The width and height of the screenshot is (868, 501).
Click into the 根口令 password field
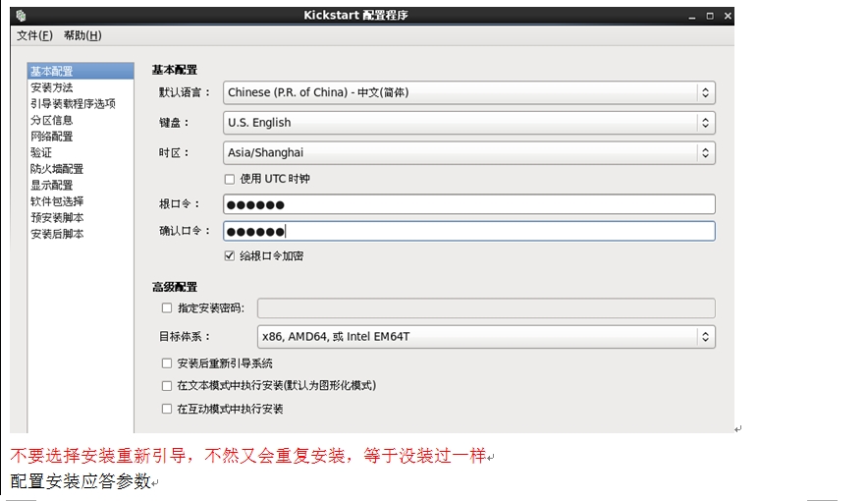click(x=469, y=204)
